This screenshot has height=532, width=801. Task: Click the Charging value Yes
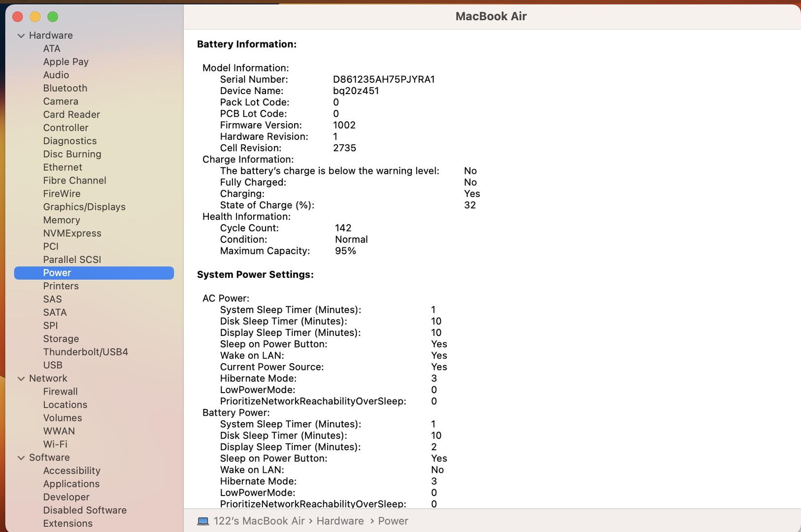[x=472, y=194]
